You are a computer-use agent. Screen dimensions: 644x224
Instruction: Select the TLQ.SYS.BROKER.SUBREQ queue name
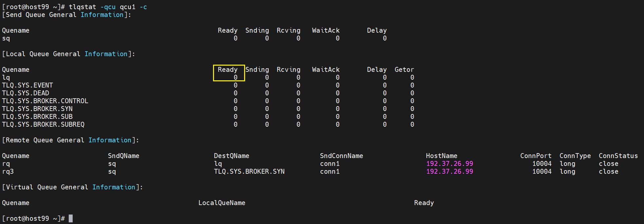click(x=43, y=124)
